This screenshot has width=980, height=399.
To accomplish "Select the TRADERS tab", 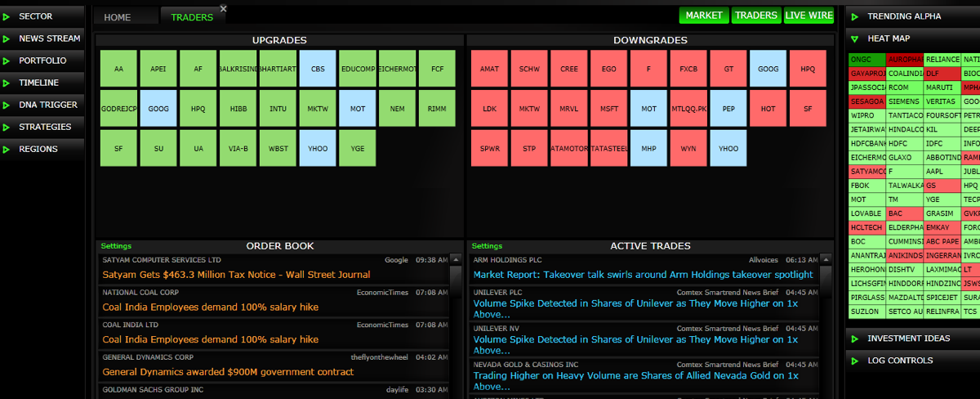I will [192, 17].
